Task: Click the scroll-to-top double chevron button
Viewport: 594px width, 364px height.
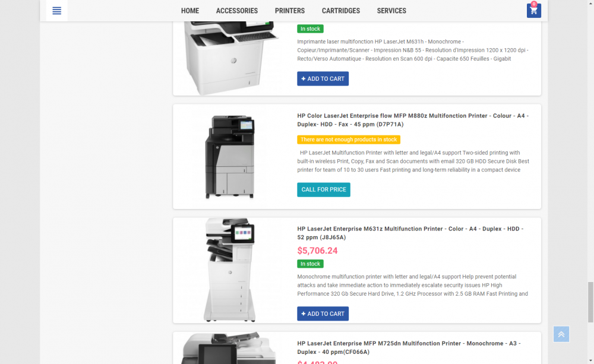Action: coord(561,334)
